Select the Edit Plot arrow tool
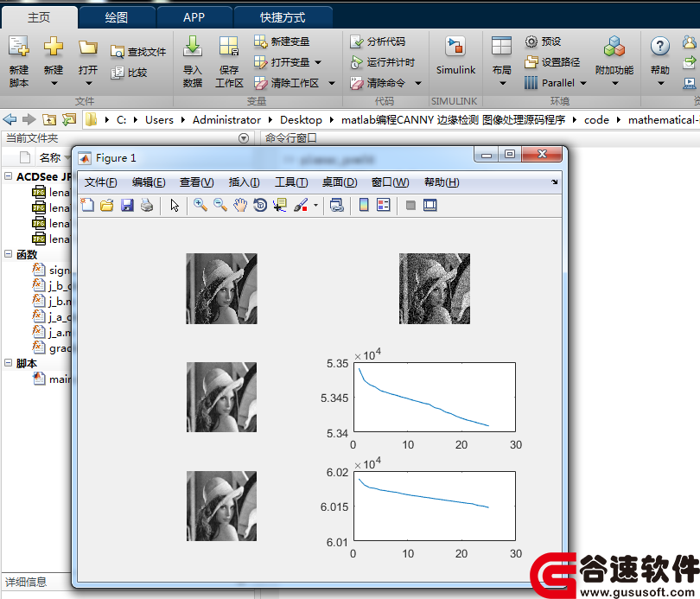The image size is (700, 599). click(x=175, y=206)
